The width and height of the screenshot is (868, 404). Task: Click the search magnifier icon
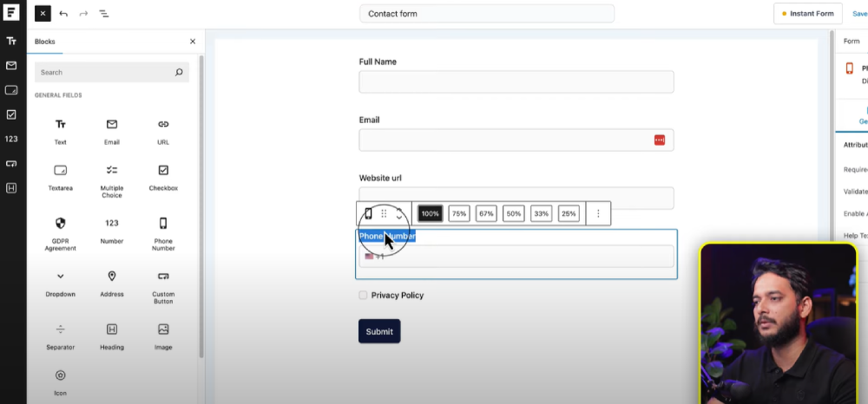(179, 73)
